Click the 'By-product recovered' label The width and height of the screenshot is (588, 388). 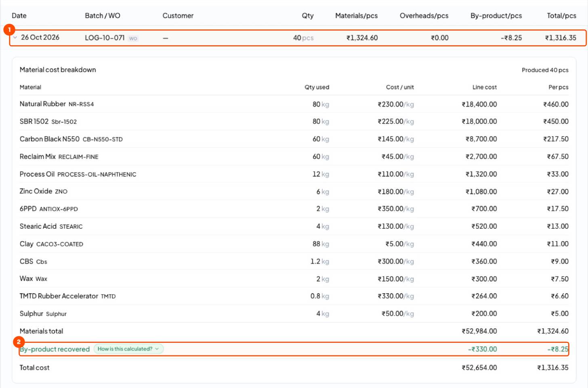point(55,349)
